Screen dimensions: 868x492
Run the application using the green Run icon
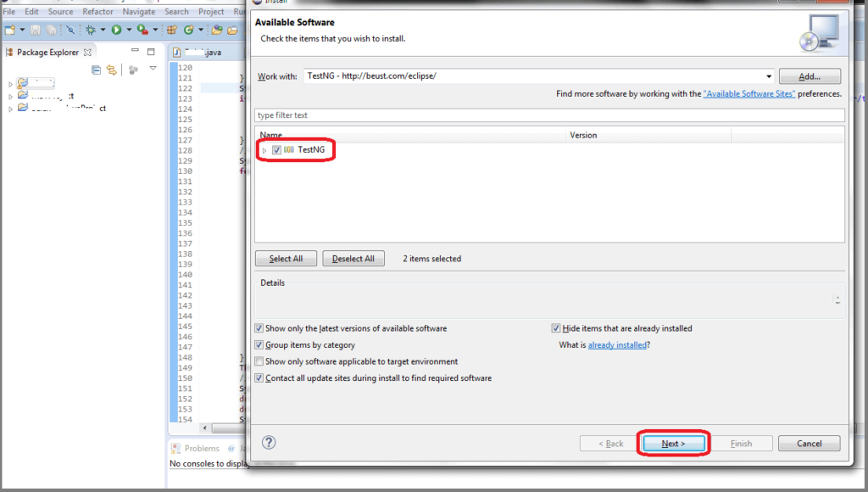pyautogui.click(x=116, y=30)
